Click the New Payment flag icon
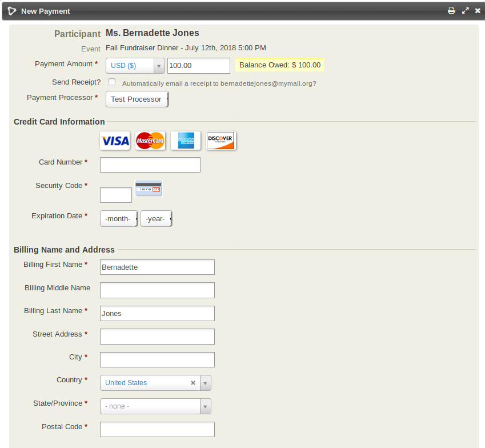This screenshot has height=448, width=485. click(x=11, y=11)
